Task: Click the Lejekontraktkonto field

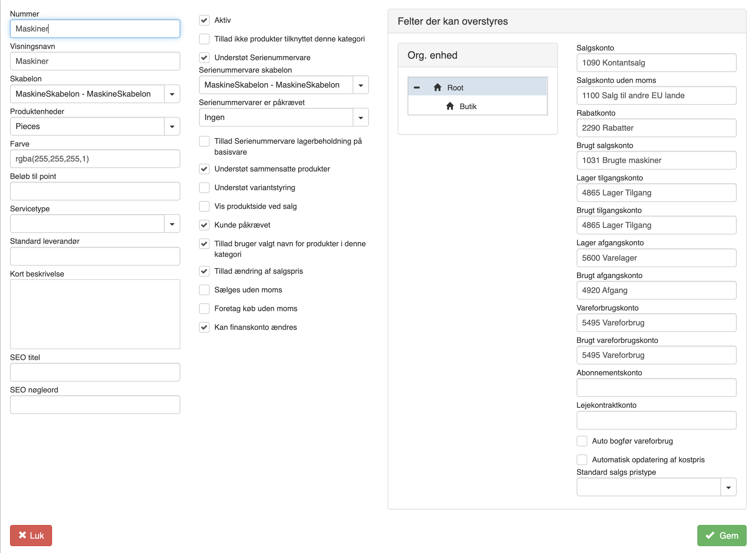Action: pos(656,420)
